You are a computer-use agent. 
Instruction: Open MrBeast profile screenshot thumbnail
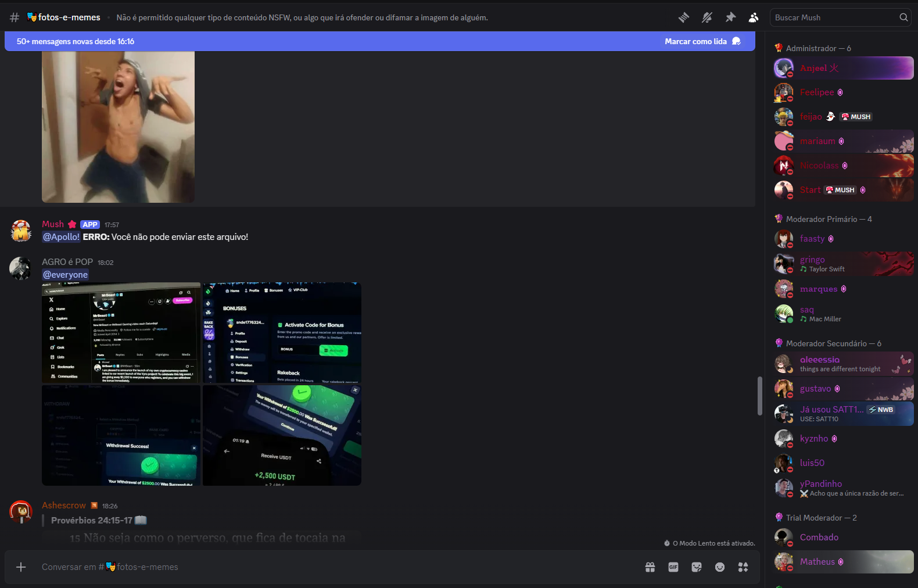click(x=121, y=333)
